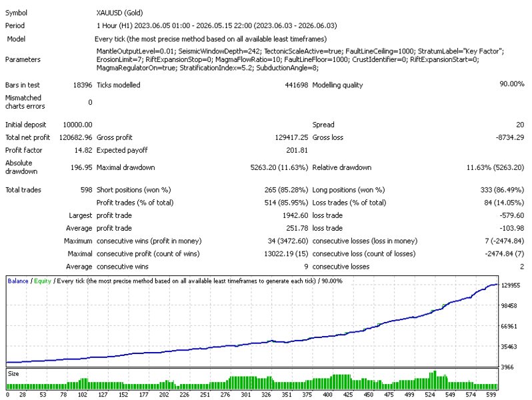This screenshot has width=532, height=400.
Task: Click Gross loss value -8734.29
Action: (x=509, y=137)
